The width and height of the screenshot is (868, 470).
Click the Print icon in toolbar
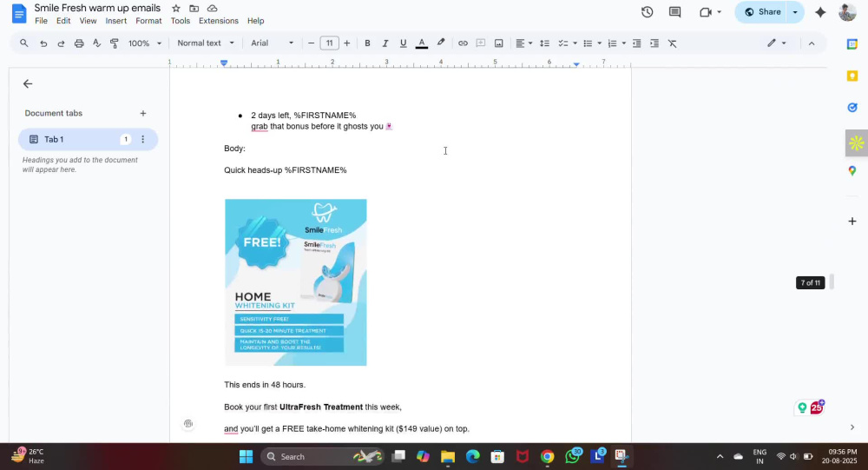79,43
